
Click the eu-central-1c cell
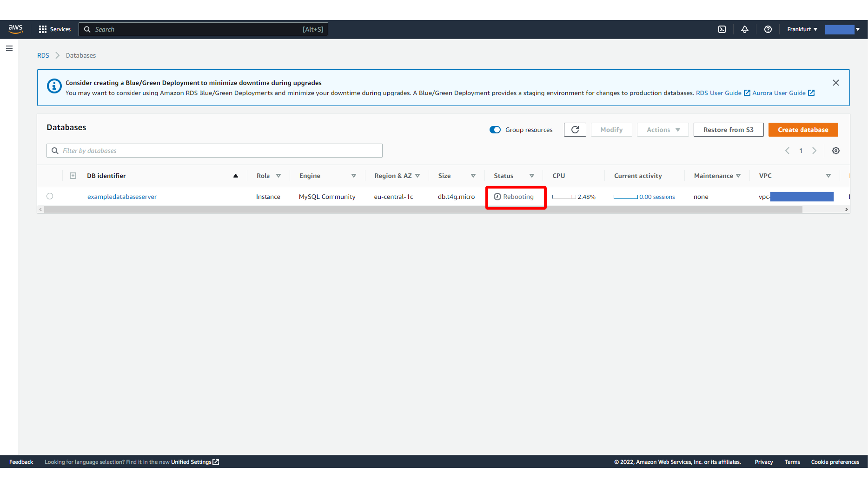(x=393, y=197)
